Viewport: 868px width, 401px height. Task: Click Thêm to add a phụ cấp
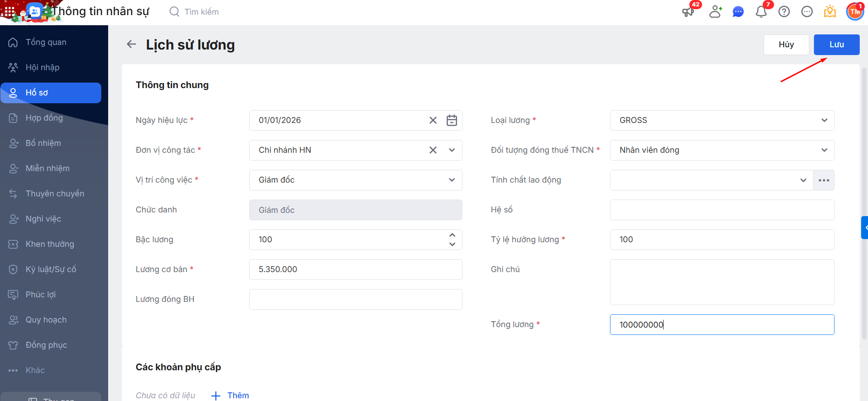click(x=231, y=395)
